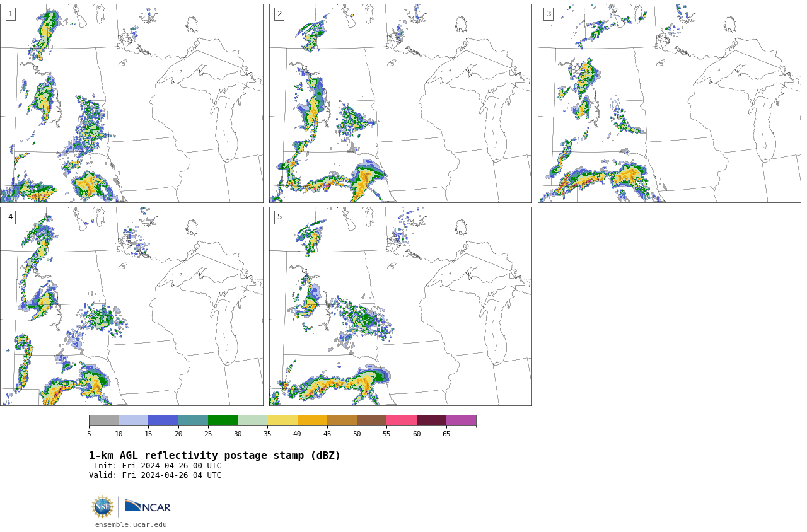Image resolution: width=807 pixels, height=532 pixels.
Task: Open the ensemble.ucar.edu link text
Action: click(x=131, y=524)
